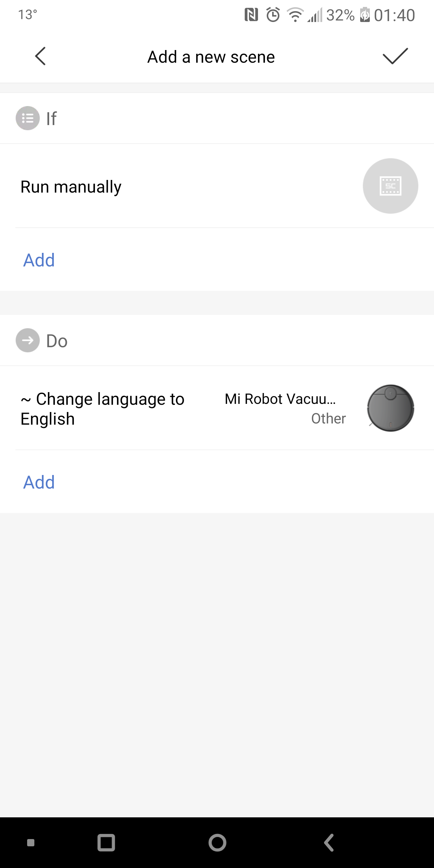Screen dimensions: 434x868
Task: Tap the small dot in the navigation bar
Action: click(x=31, y=843)
